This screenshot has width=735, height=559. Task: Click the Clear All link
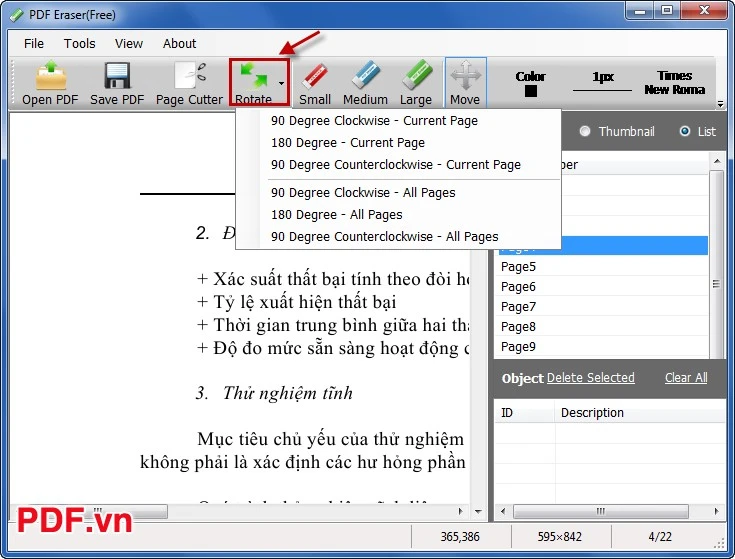click(x=686, y=378)
